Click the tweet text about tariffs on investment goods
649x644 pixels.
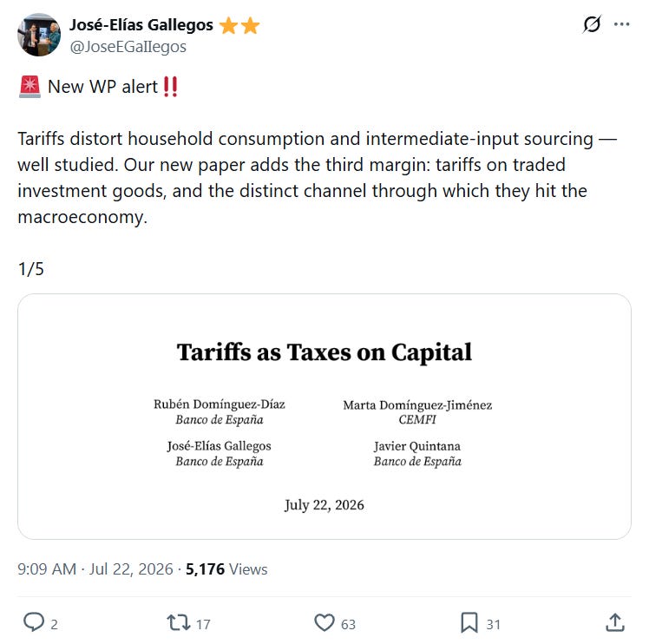coord(317,178)
